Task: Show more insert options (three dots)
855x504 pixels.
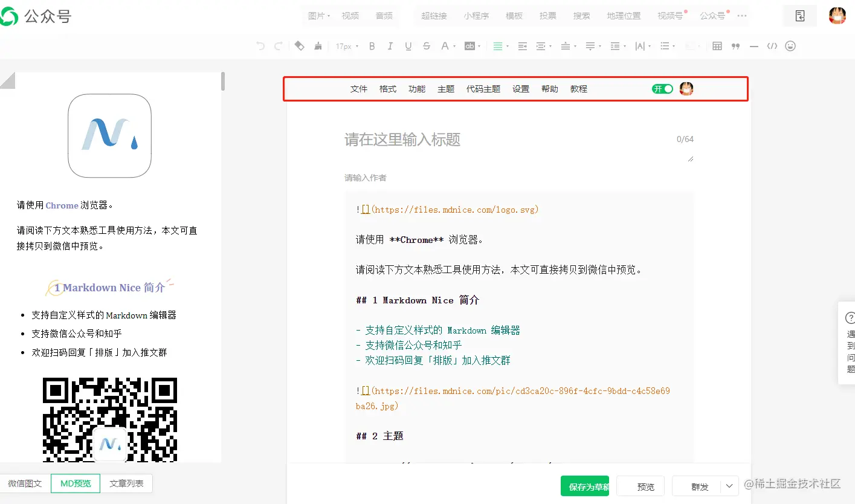Action: click(x=742, y=16)
